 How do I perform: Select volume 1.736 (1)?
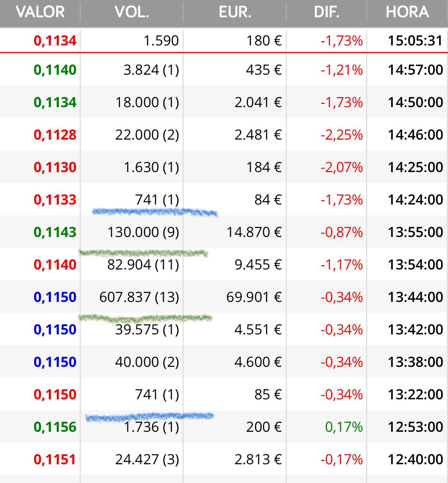click(151, 427)
